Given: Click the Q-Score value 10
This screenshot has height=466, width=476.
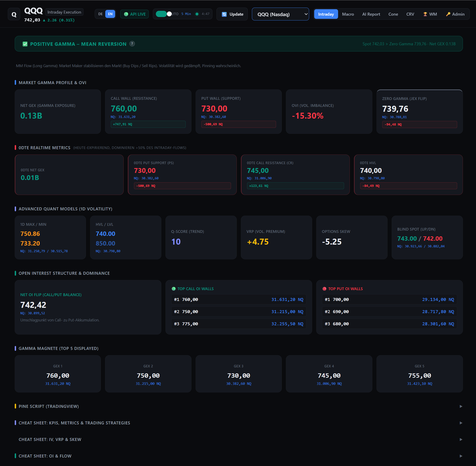Looking at the screenshot, I should pos(176,242).
